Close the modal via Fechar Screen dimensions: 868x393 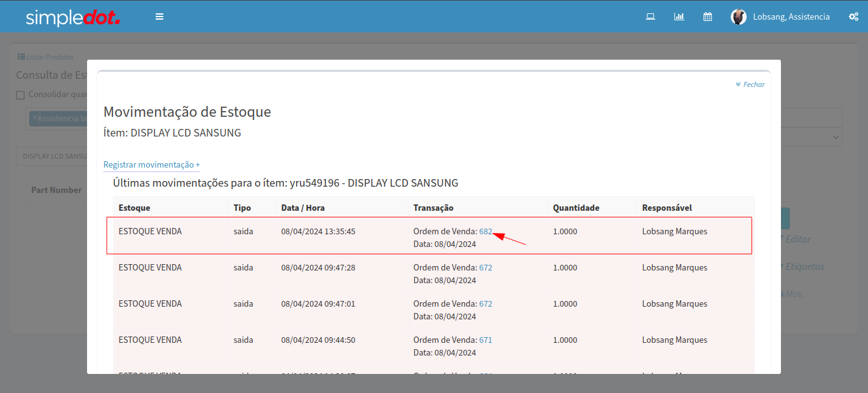tap(750, 84)
